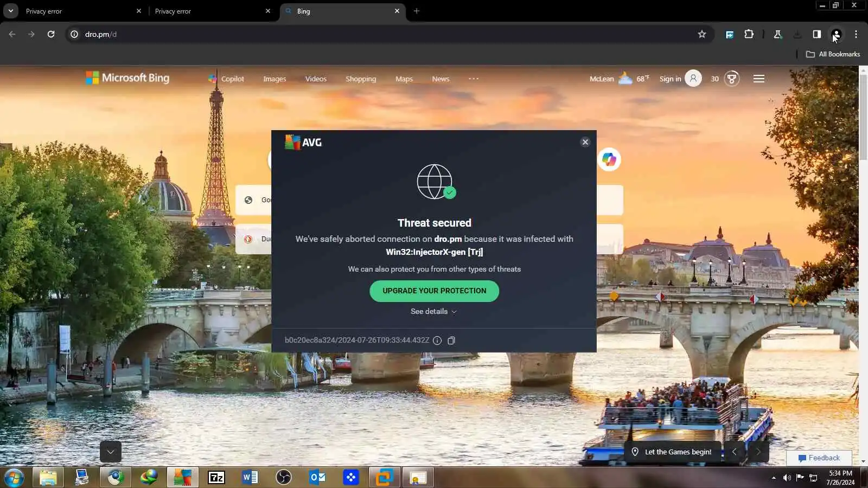Open Microsoft Word from taskbar
The image size is (868, 488).
(x=250, y=478)
